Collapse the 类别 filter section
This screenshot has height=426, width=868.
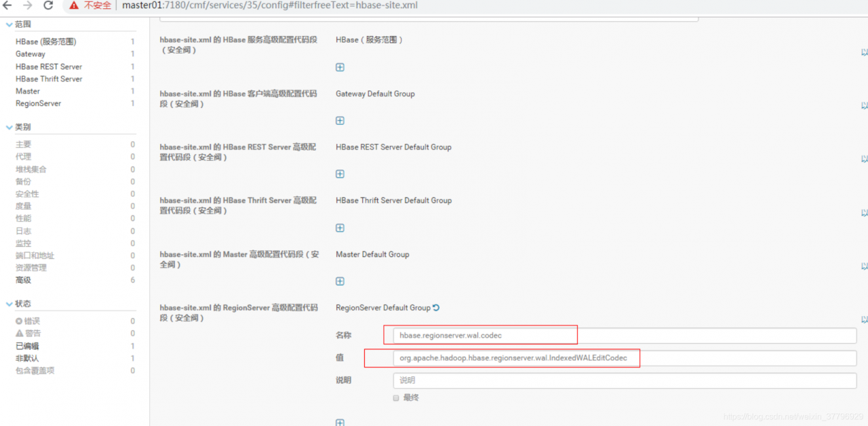pos(18,127)
